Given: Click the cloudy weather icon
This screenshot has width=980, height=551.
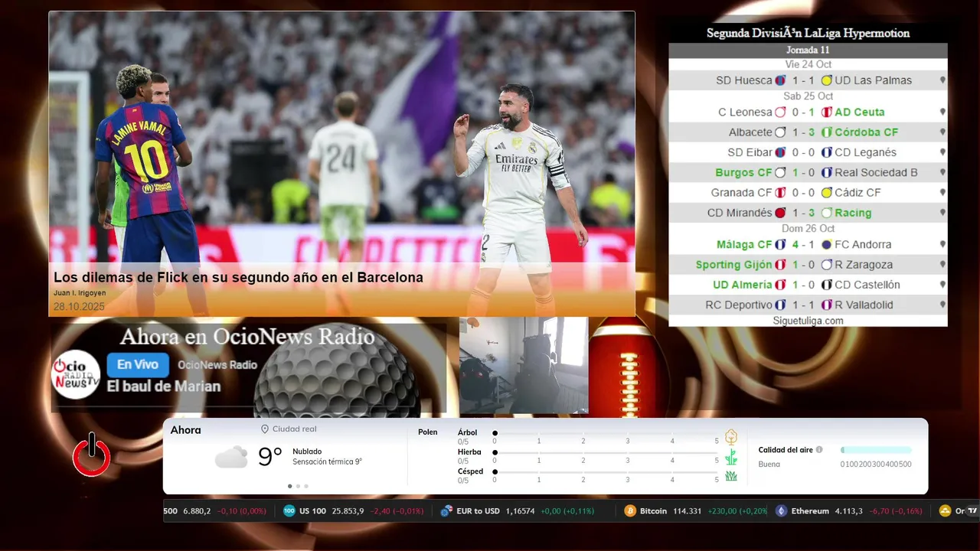Looking at the screenshot, I should click(231, 458).
